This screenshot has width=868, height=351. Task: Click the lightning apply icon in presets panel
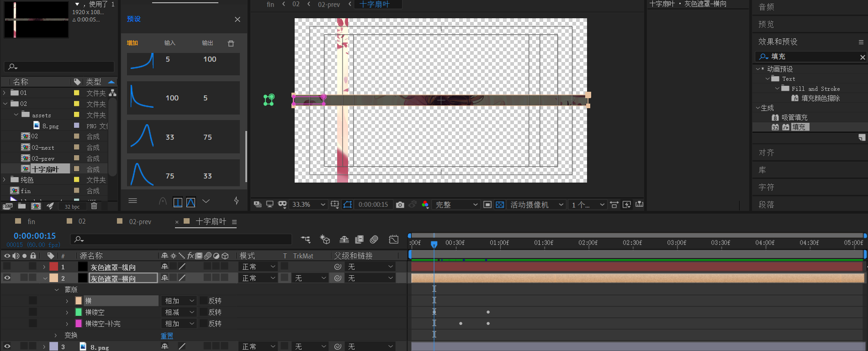[x=236, y=201]
